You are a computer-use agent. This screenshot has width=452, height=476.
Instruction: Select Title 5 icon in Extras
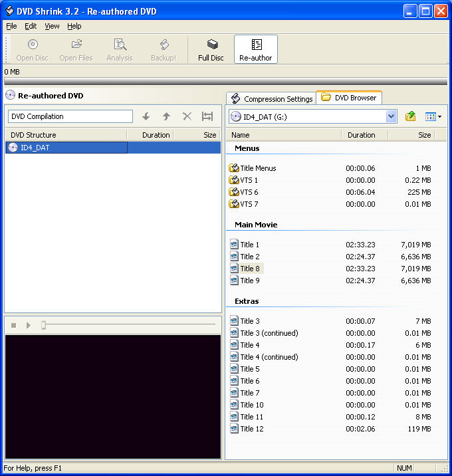(x=234, y=368)
